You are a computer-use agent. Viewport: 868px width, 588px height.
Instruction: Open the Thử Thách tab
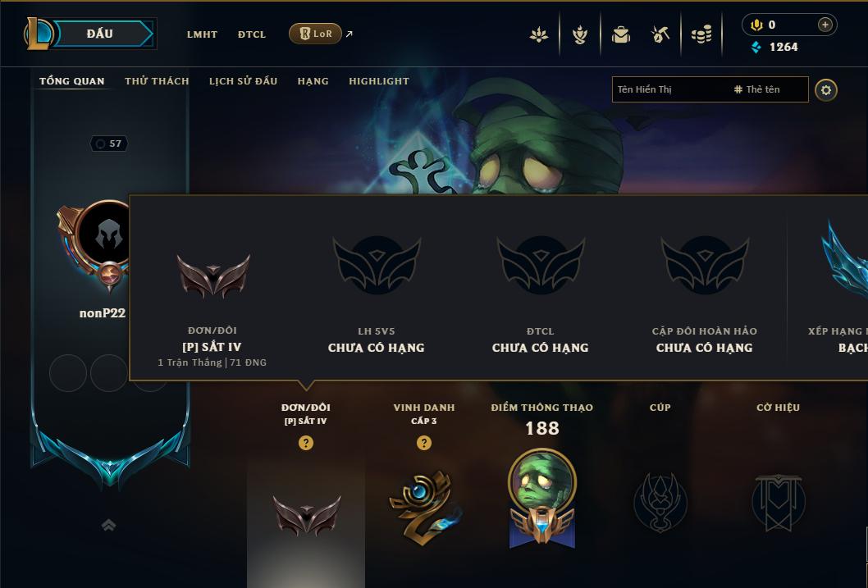click(x=157, y=80)
